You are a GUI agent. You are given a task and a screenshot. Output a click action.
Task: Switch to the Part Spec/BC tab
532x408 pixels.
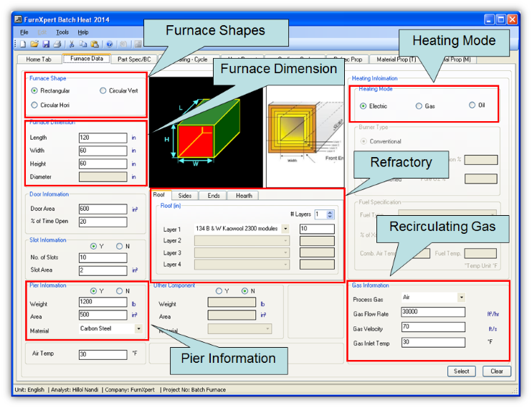(x=134, y=59)
